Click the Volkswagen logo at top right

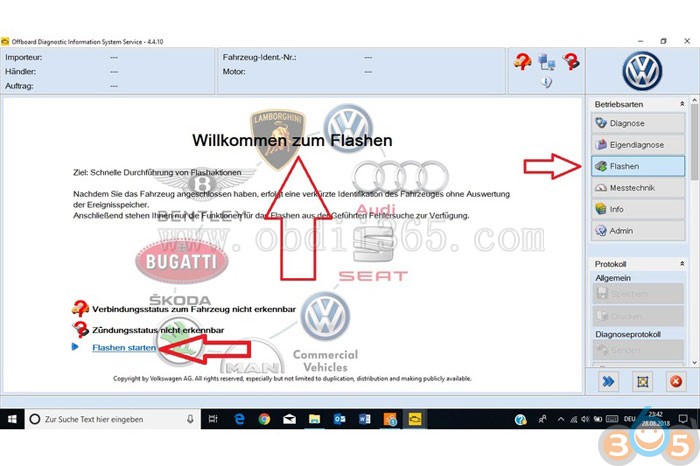642,71
